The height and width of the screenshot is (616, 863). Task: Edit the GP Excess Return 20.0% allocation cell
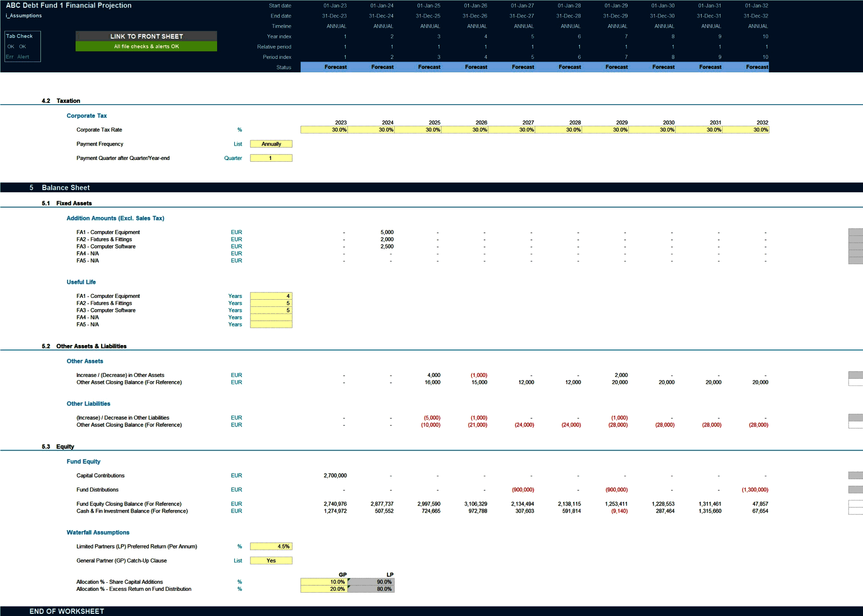coord(325,589)
